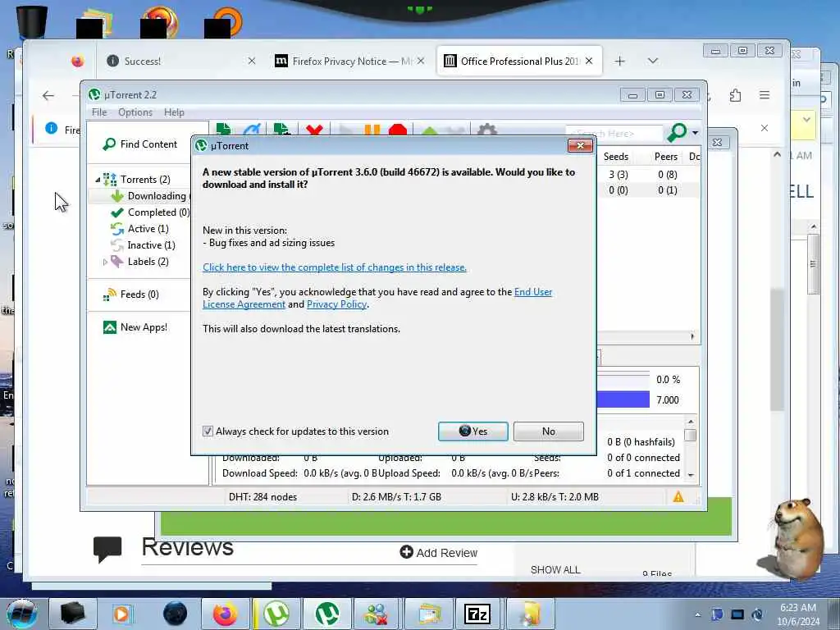This screenshot has width=840, height=630.
Task: Click the status bar warning icon
Action: pyautogui.click(x=678, y=496)
